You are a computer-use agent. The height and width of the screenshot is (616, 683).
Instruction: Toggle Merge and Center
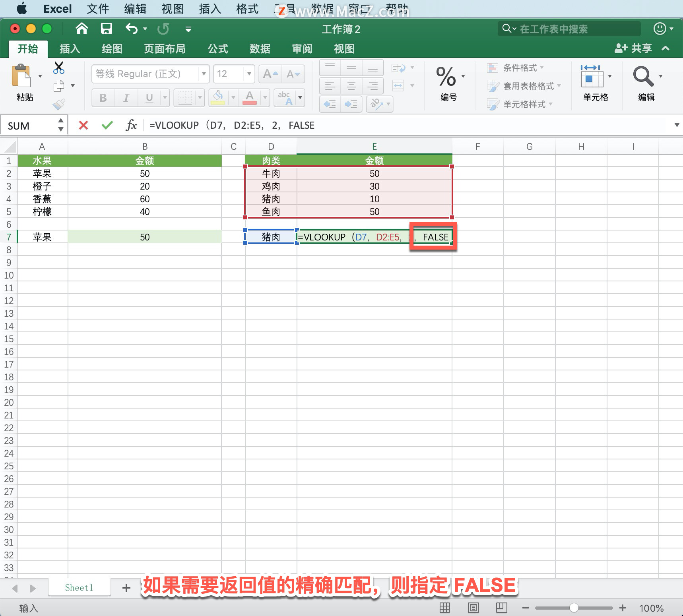(398, 85)
